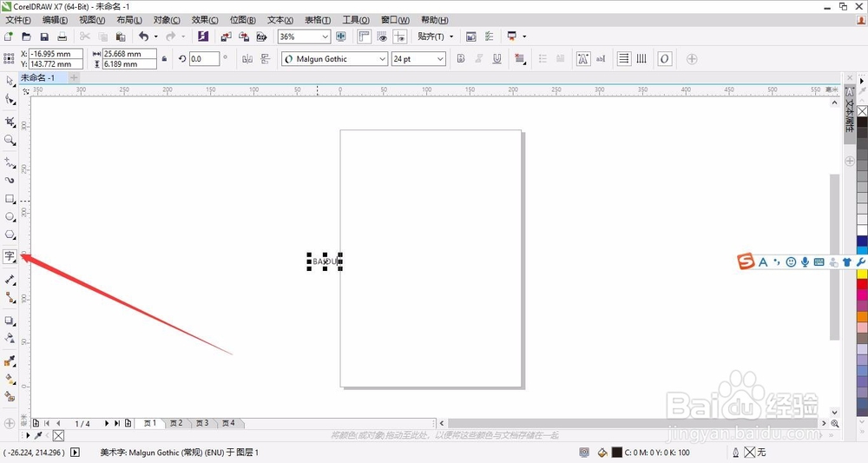Select the Ellipse tool
868x463 pixels.
coord(10,216)
